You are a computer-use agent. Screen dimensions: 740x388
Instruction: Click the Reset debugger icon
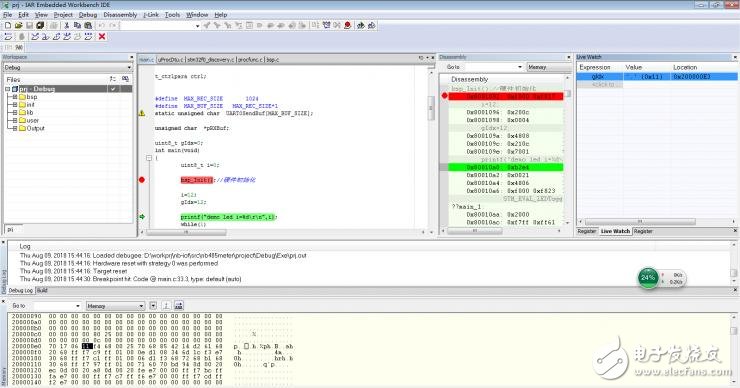pyautogui.click(x=8, y=36)
